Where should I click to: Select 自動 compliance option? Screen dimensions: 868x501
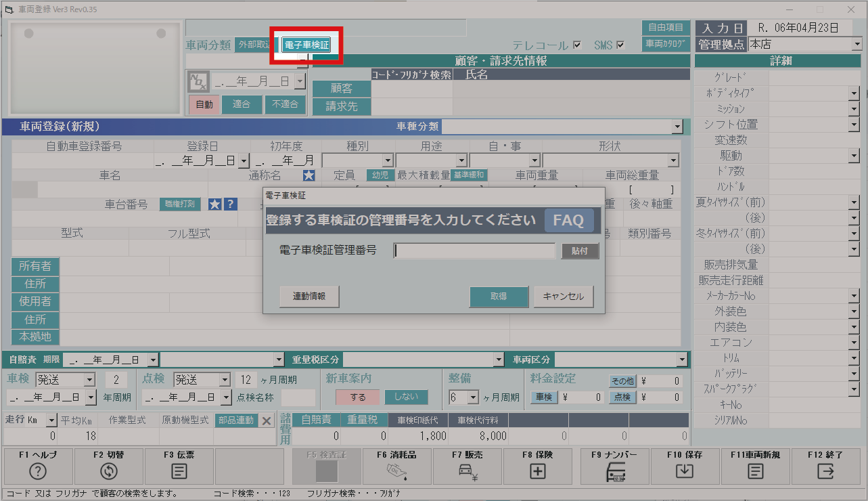(x=204, y=104)
